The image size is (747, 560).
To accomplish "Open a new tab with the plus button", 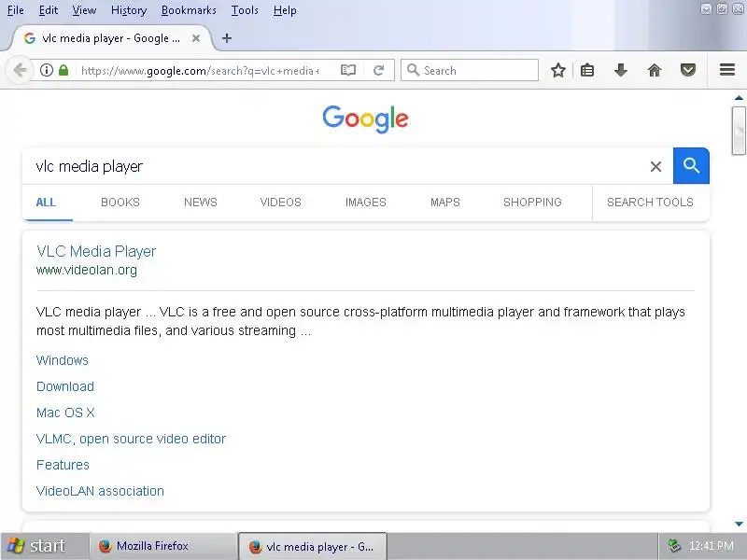I will coord(227,38).
